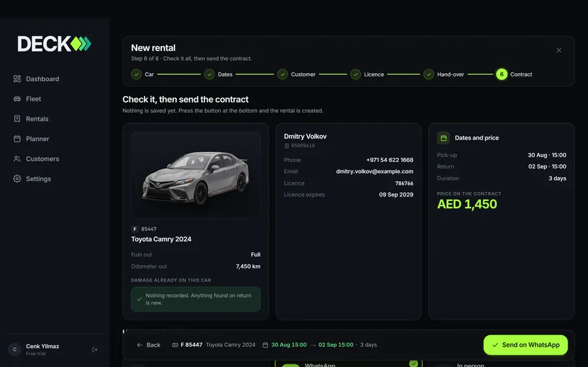
Task: Open Settings page
Action: pyautogui.click(x=32, y=179)
